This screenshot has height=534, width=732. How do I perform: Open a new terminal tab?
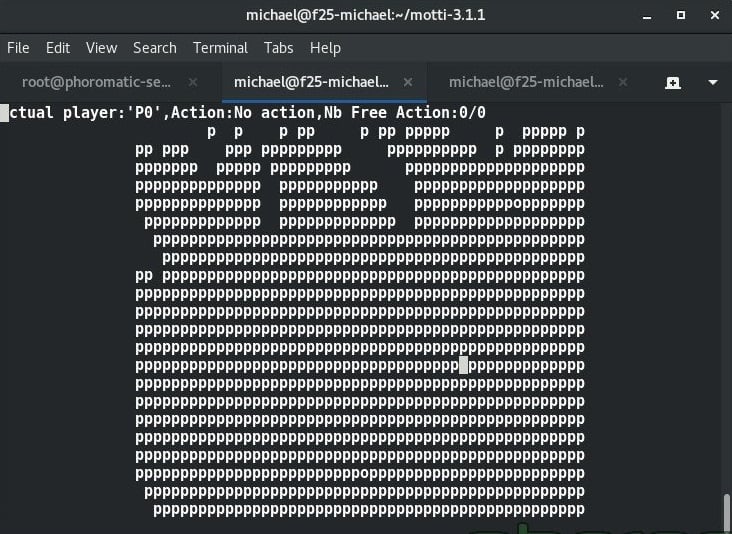673,82
